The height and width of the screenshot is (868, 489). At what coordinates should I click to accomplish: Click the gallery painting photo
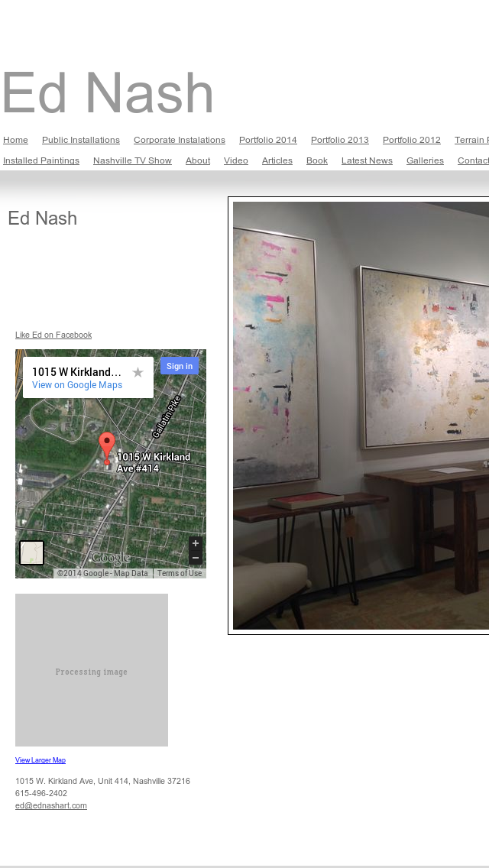[x=361, y=415]
